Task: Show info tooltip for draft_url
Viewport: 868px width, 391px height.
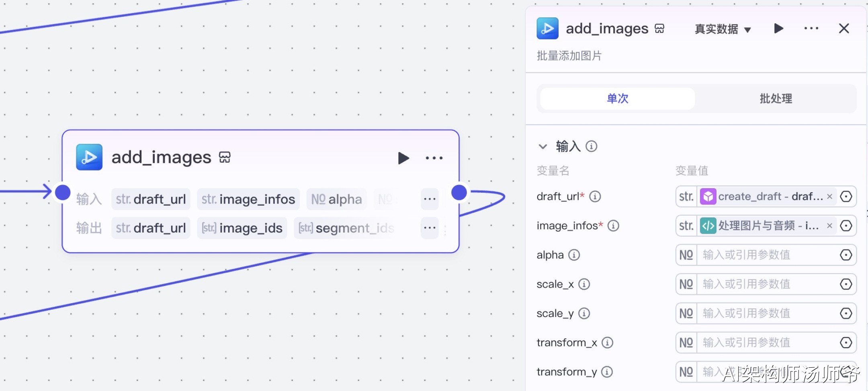Action: pos(595,197)
